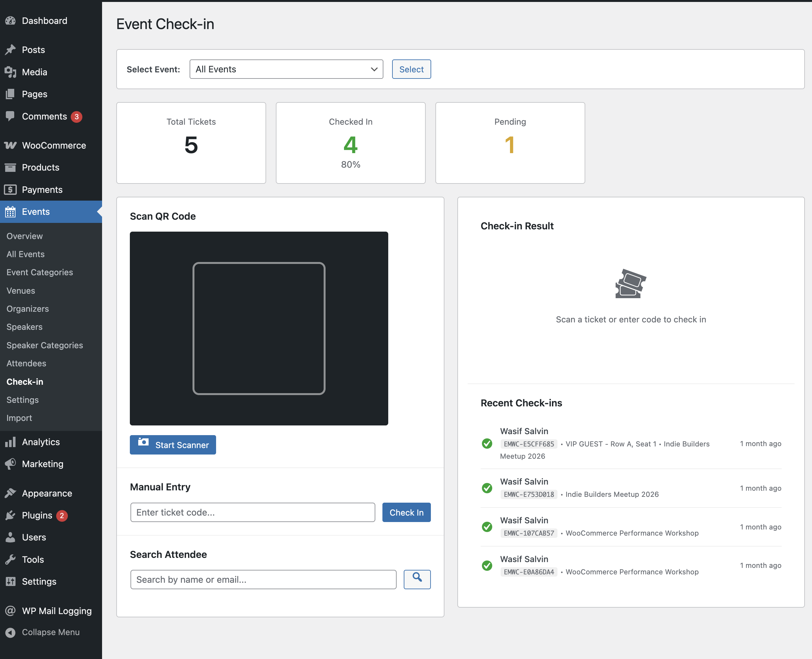The width and height of the screenshot is (812, 659).
Task: Open the Products section icon
Action: pyautogui.click(x=10, y=167)
